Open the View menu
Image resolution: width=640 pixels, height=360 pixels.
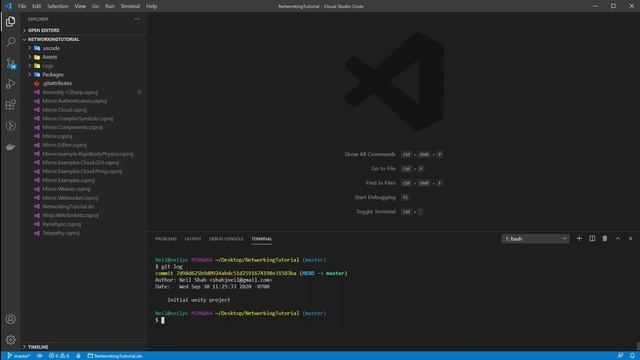pos(80,6)
